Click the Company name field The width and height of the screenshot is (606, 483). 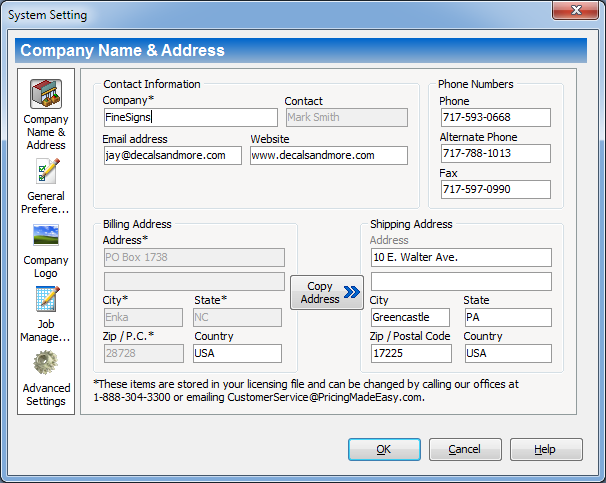pos(190,118)
